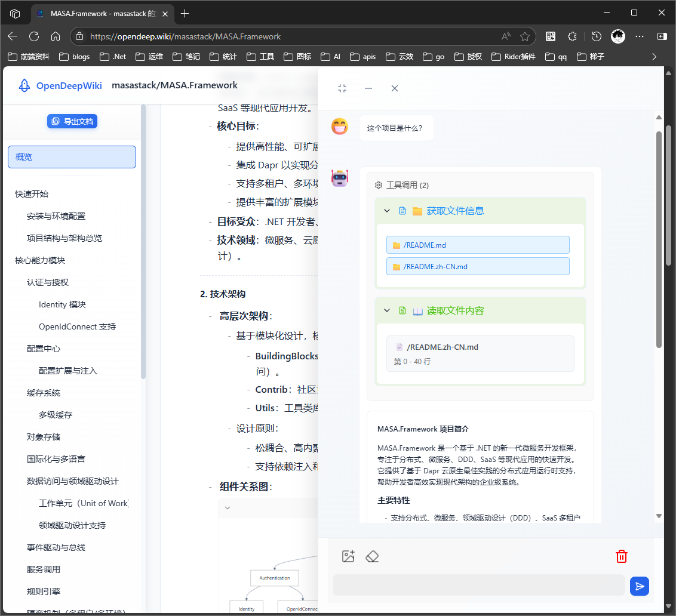Click the yellow folder icon beside 获取文件信息
Viewport: 676px width, 616px height.
click(417, 211)
